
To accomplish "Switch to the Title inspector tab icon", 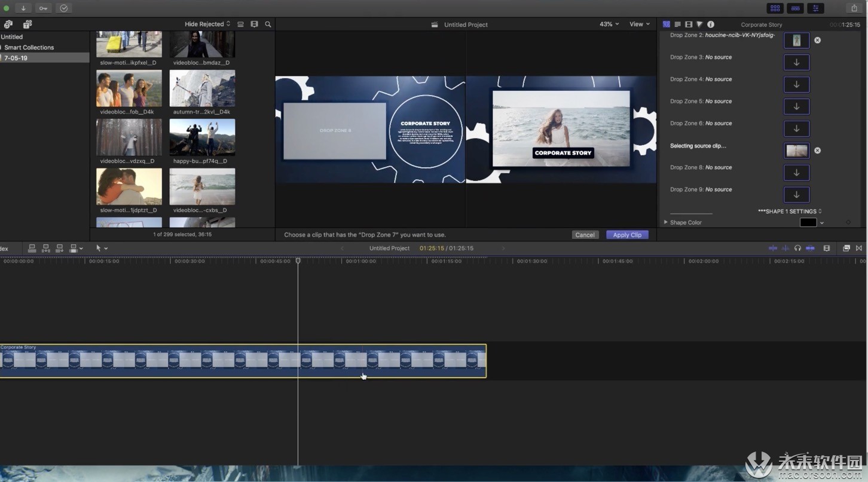I will pos(667,24).
